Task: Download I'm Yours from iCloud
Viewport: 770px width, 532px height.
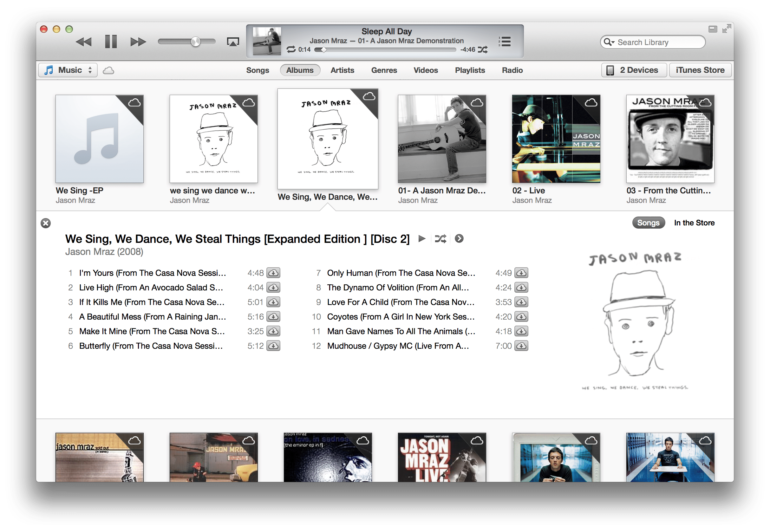Action: [x=273, y=273]
